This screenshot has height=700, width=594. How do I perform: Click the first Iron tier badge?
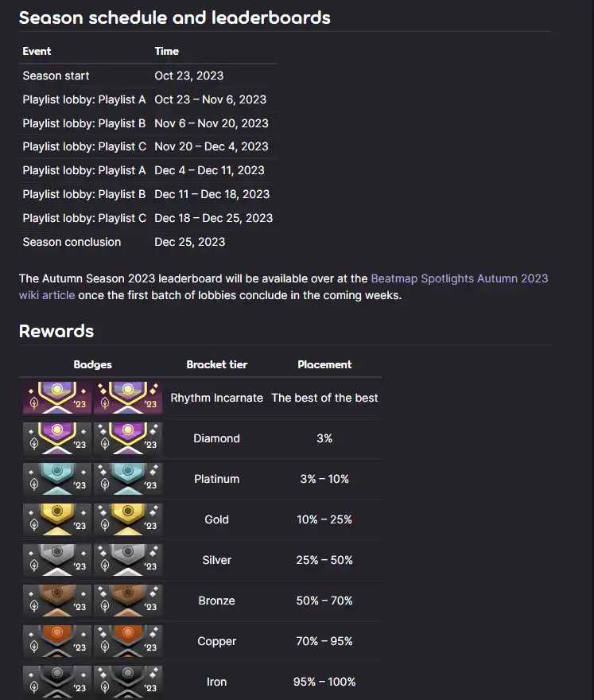coord(57,682)
